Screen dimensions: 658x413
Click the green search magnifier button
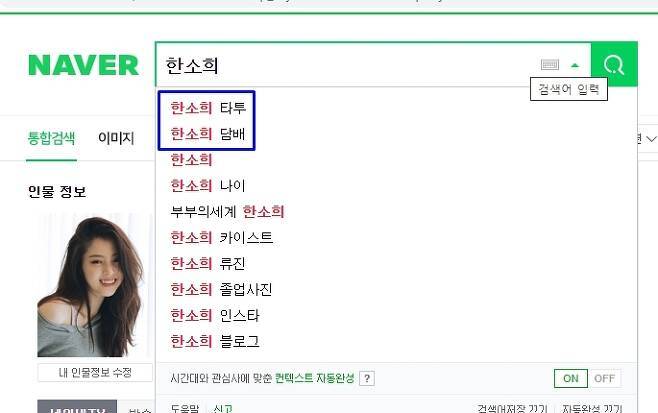(x=614, y=64)
